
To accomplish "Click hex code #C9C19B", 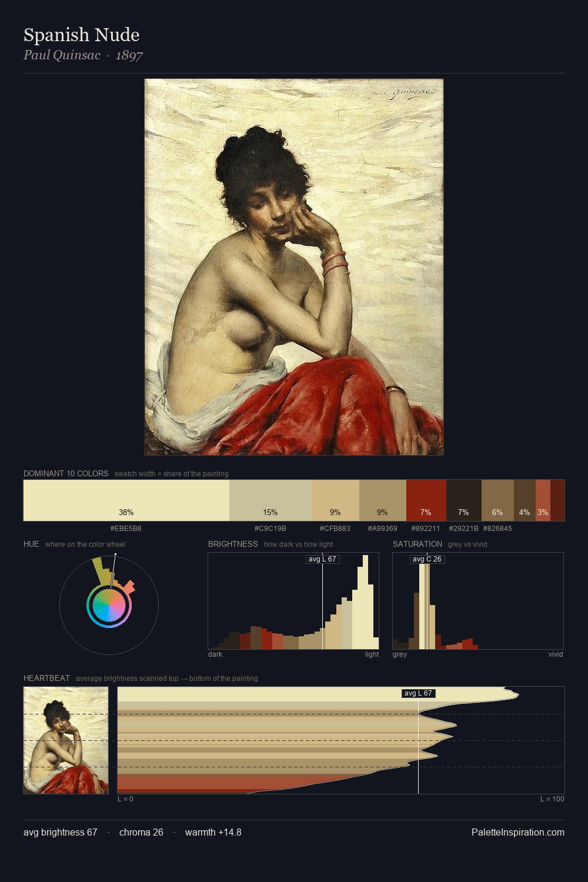I will coord(270,529).
